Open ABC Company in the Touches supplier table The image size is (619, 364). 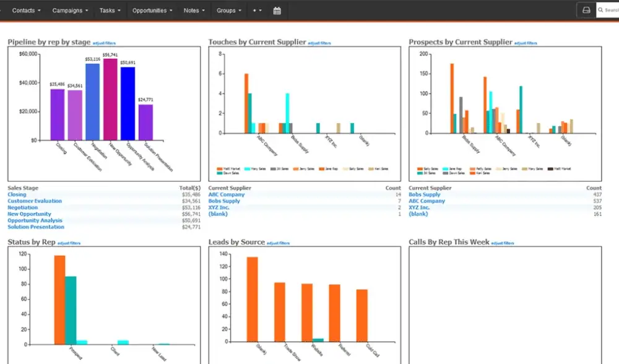point(226,194)
